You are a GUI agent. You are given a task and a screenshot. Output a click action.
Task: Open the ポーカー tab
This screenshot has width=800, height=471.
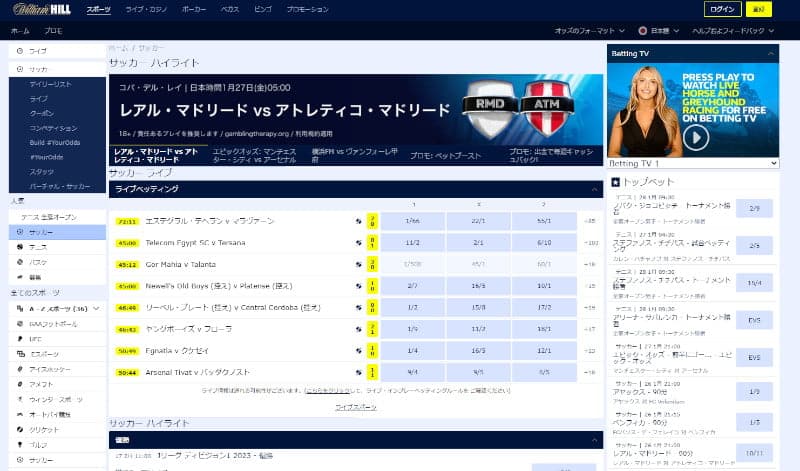(x=194, y=9)
